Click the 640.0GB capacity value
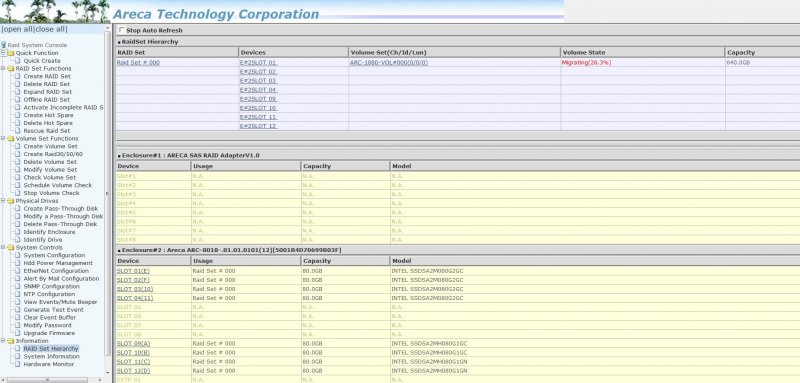This screenshot has height=383, width=800. click(738, 63)
